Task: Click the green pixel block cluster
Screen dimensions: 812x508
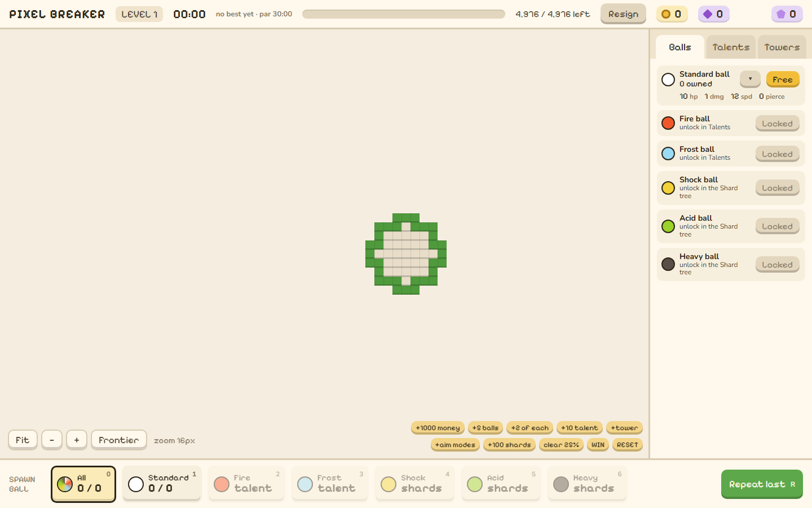Action: pyautogui.click(x=406, y=254)
